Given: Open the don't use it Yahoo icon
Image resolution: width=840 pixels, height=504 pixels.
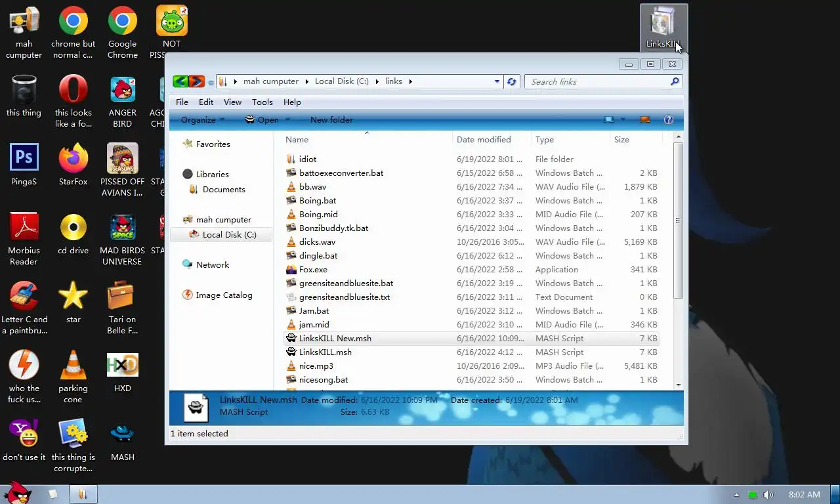Looking at the screenshot, I should pos(24,440).
